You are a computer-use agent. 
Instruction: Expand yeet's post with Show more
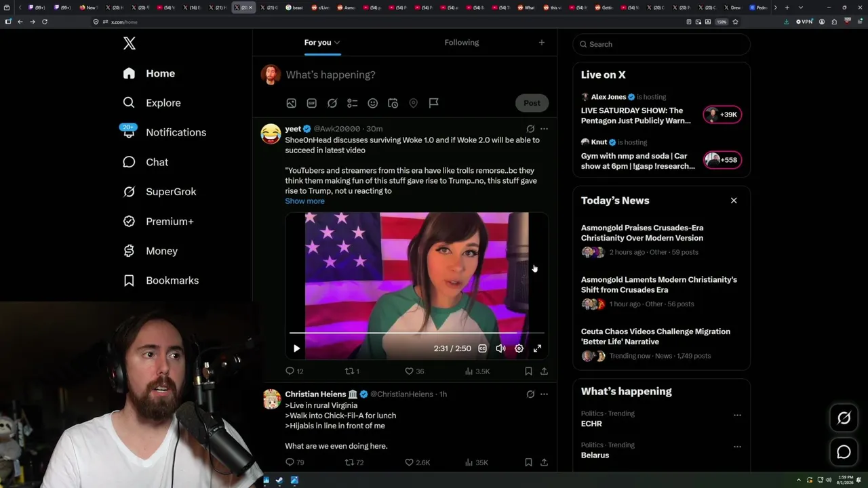click(304, 201)
